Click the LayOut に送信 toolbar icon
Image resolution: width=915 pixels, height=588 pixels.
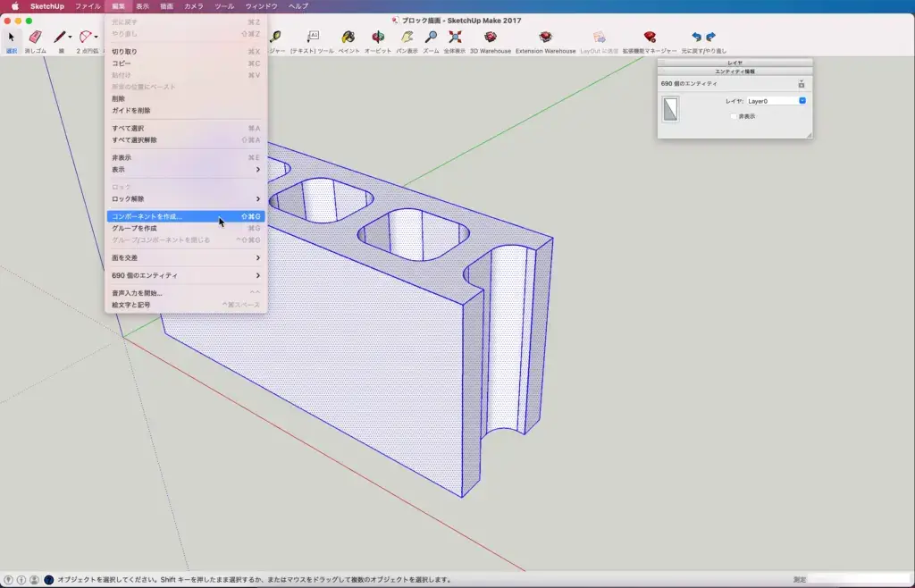pos(600,38)
